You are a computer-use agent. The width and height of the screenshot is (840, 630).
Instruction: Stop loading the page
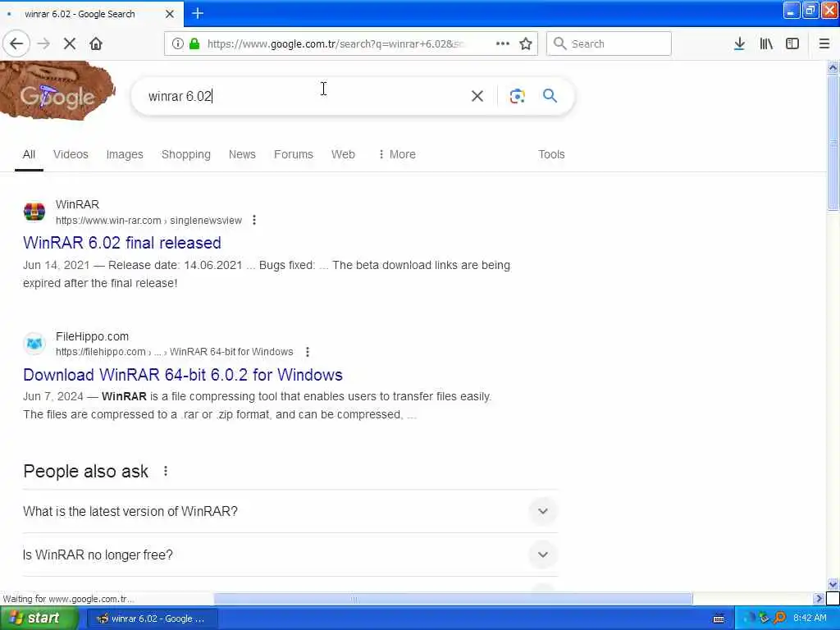pos(70,44)
